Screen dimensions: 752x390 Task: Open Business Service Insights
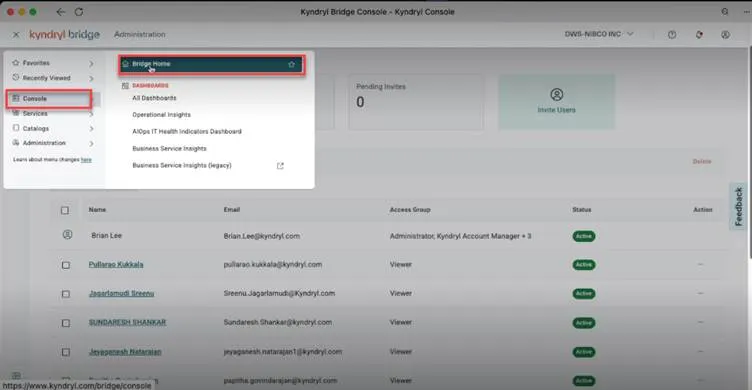pos(169,149)
